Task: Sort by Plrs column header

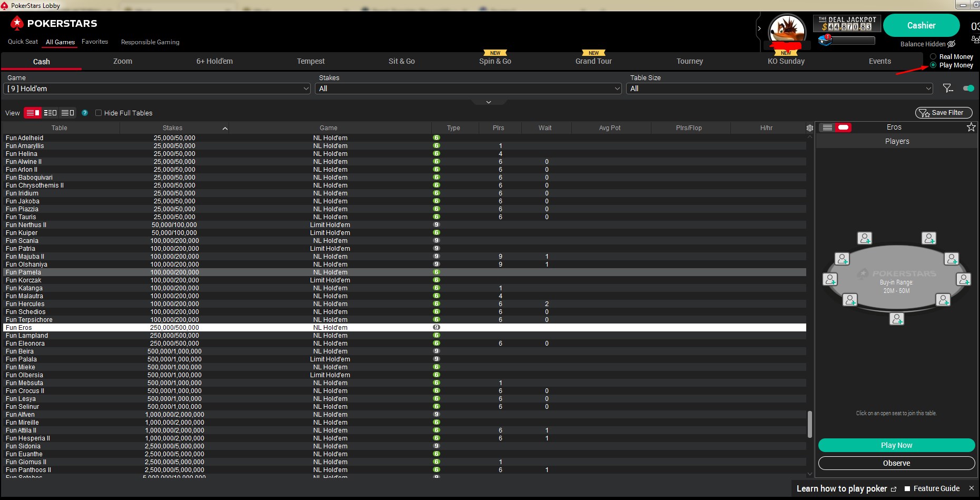Action: tap(498, 128)
